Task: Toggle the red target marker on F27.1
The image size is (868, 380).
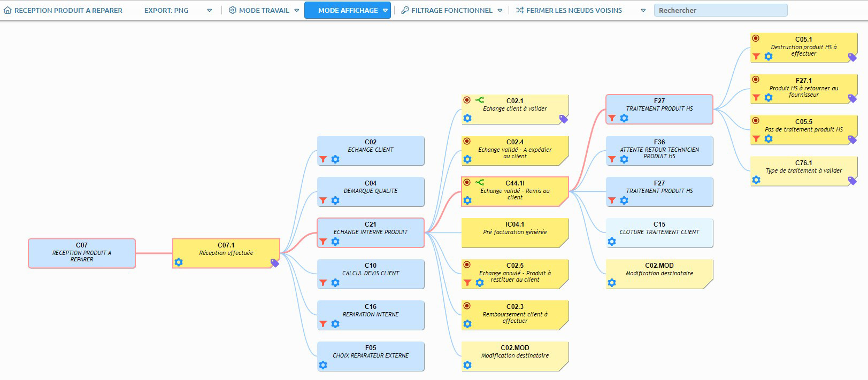Action: pos(756,80)
